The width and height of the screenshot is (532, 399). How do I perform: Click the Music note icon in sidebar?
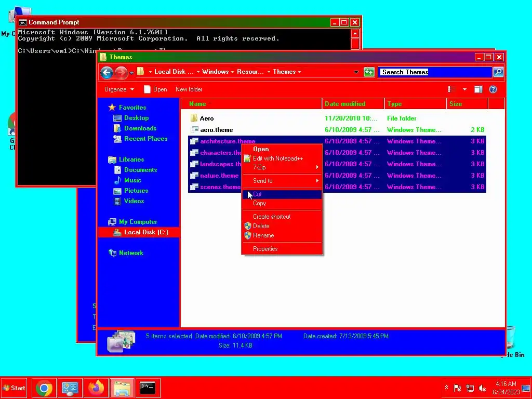point(117,180)
